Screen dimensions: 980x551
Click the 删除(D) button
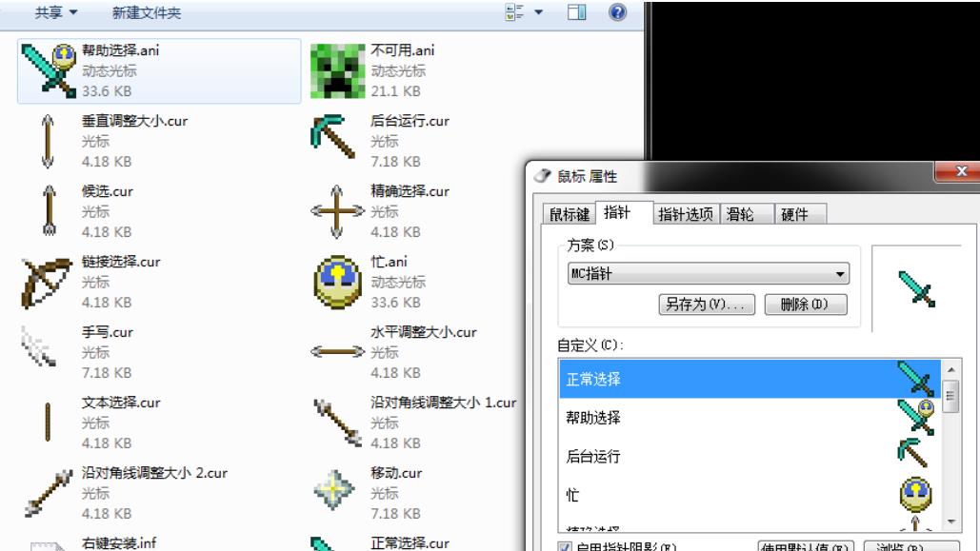click(806, 305)
